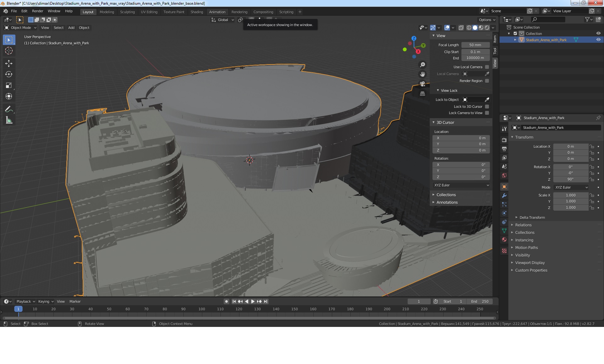Open the cursor XYZ Euler rotation dropdown
Viewport: 604px width, 364px height.
click(461, 185)
